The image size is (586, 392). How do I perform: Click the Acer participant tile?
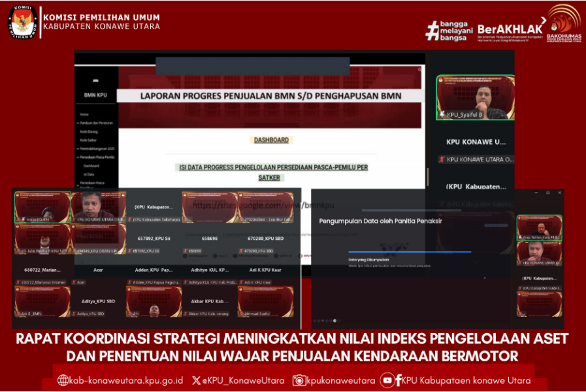[99, 269]
